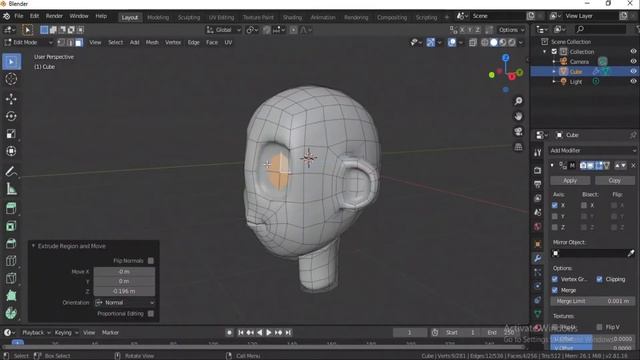The width and height of the screenshot is (640, 360).
Task: Open the Modifiers wrench properties tab
Action: click(x=538, y=258)
